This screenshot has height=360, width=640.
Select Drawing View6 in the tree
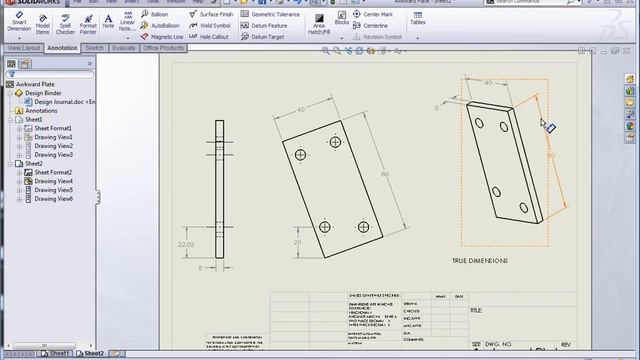coord(49,199)
